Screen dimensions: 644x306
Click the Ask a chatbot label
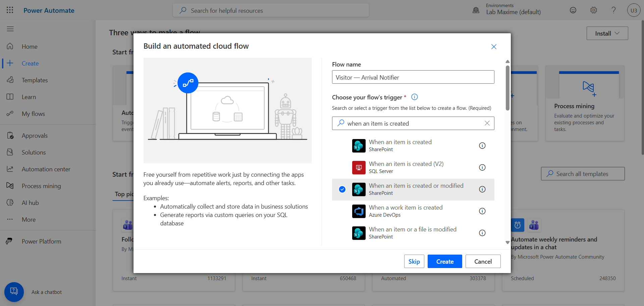click(x=47, y=292)
